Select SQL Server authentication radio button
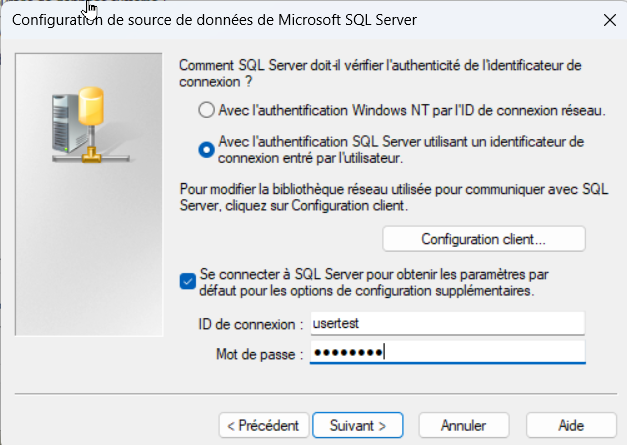 206,149
